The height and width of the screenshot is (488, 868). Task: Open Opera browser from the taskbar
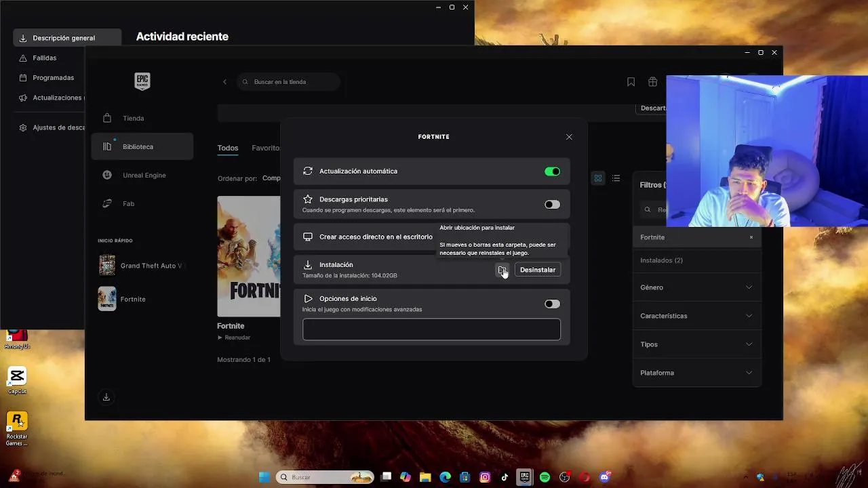pos(585,477)
